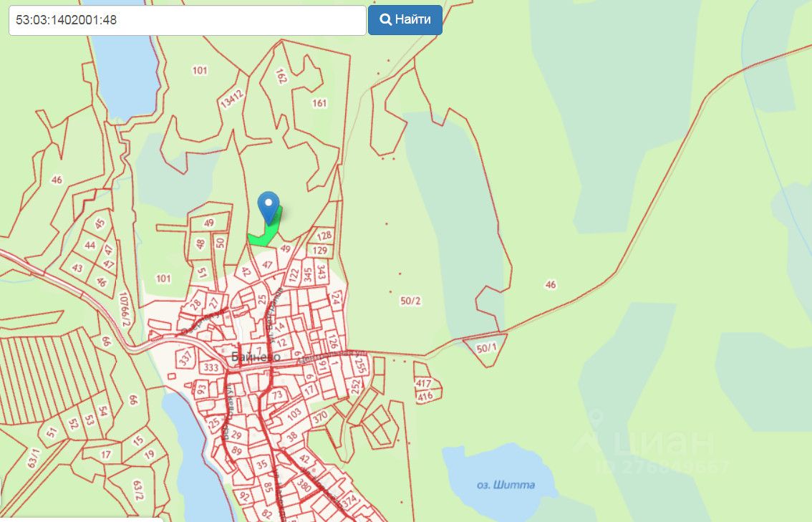Viewport: 812px width, 522px height.
Task: Select parcel labeled 252
Action: (355, 387)
